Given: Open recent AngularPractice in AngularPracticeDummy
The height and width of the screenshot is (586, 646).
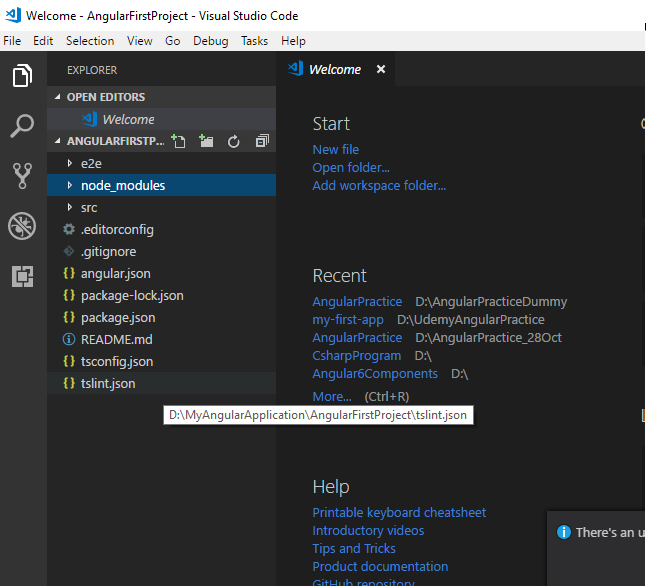Looking at the screenshot, I should [x=357, y=302].
